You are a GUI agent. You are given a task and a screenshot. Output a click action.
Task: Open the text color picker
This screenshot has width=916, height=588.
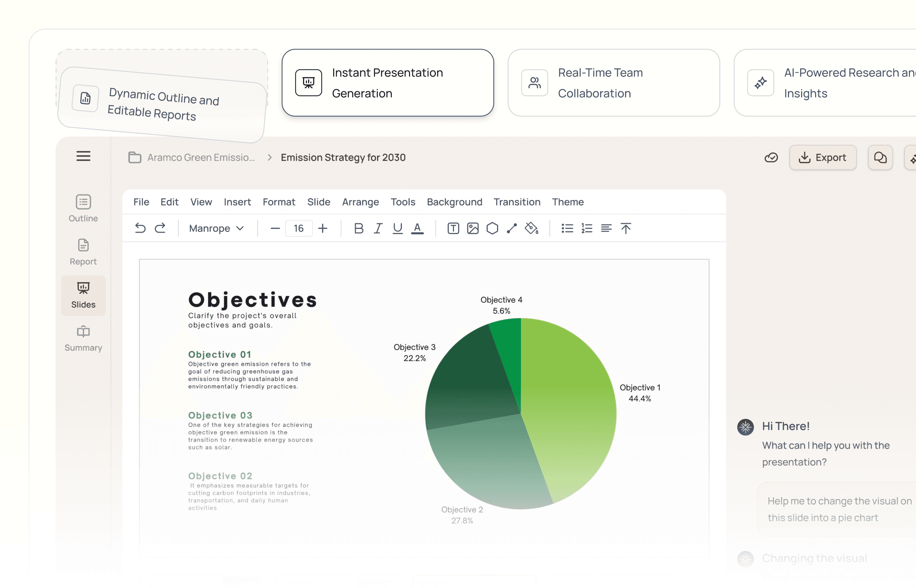click(x=418, y=228)
